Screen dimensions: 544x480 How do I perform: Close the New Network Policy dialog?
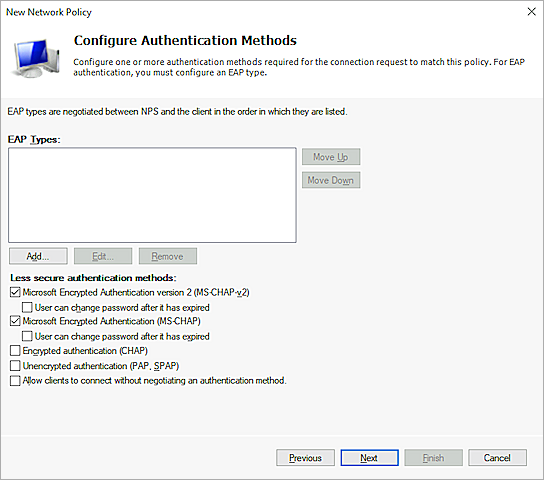point(532,12)
